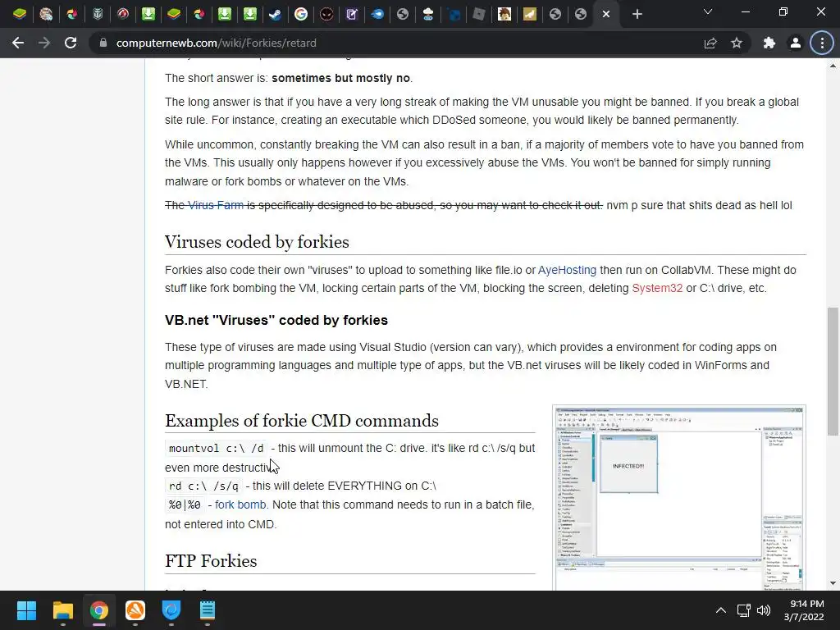Open the Windows Start menu
Image resolution: width=840 pixels, height=630 pixels.
coord(26,610)
